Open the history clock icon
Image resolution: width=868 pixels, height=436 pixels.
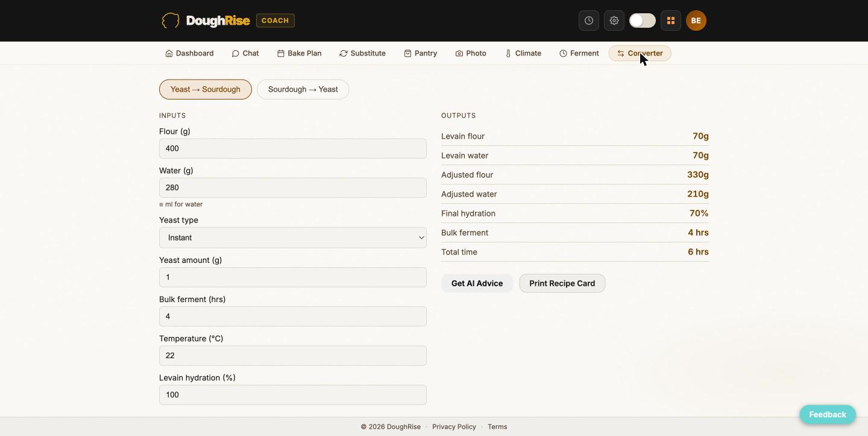[589, 21]
